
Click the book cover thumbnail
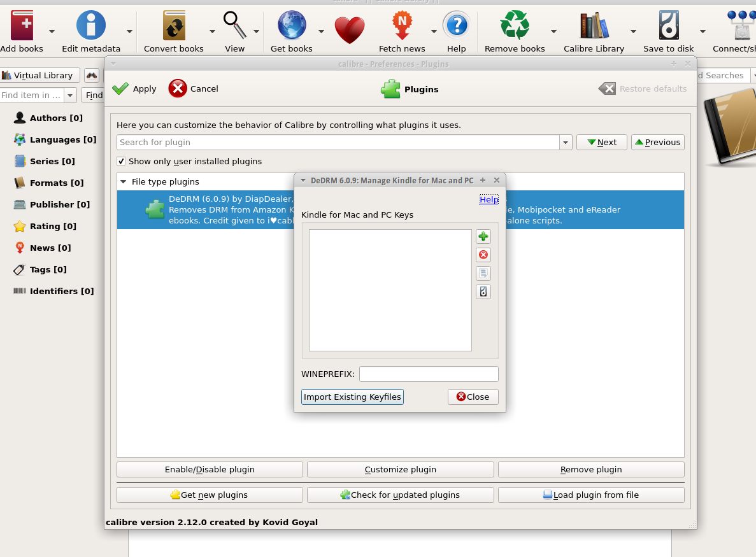pos(730,126)
